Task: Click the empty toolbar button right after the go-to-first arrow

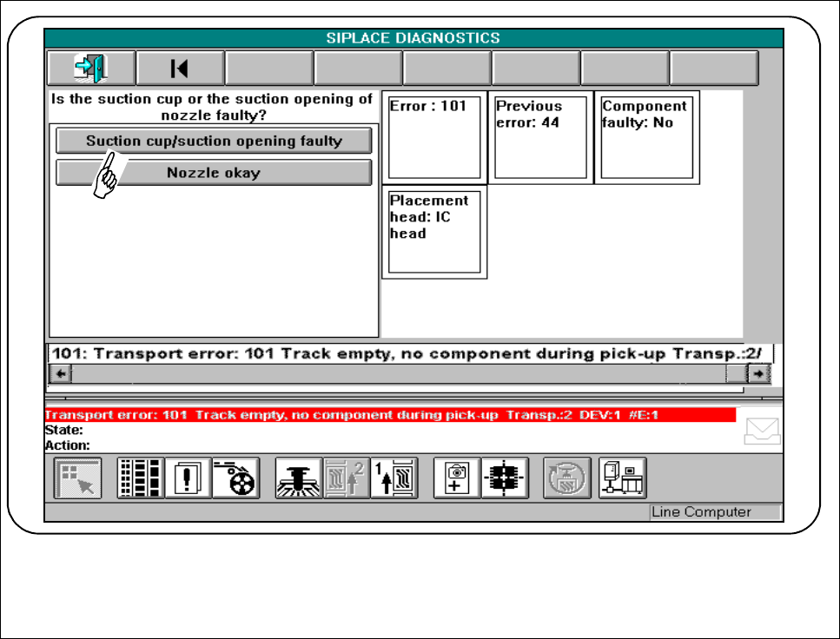Action: (x=269, y=68)
